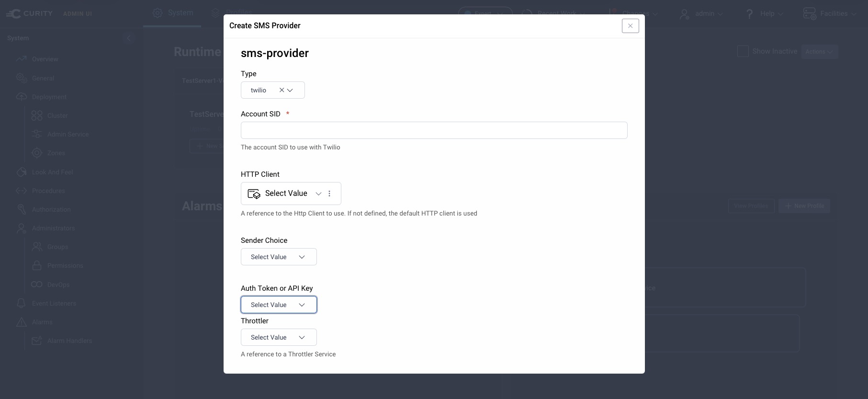This screenshot has width=868, height=399.
Task: Click the Zones target icon
Action: click(37, 153)
